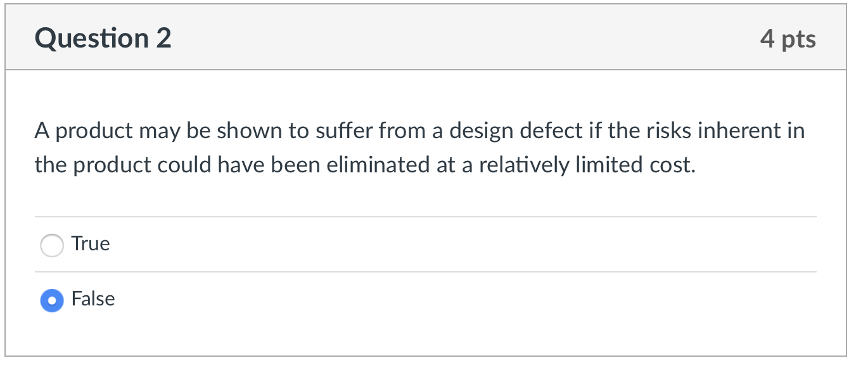Click the "True" answer label text

[91, 244]
